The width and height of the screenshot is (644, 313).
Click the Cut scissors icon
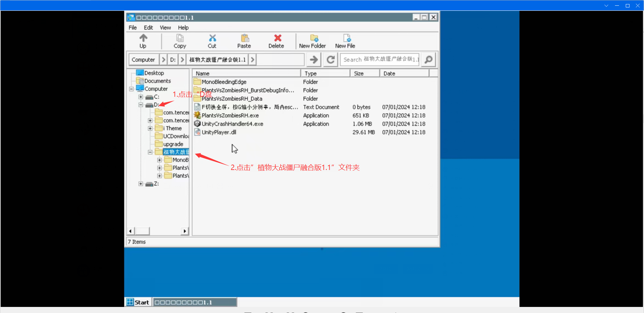click(x=212, y=38)
